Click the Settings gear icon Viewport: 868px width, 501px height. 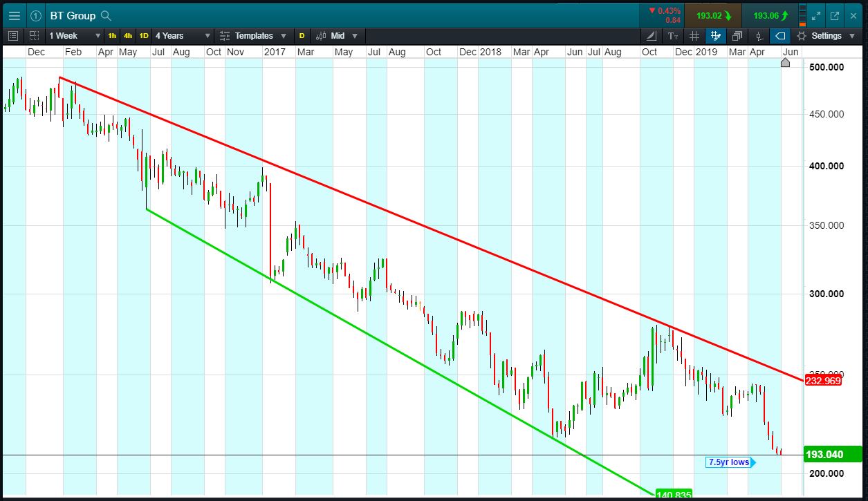click(802, 35)
